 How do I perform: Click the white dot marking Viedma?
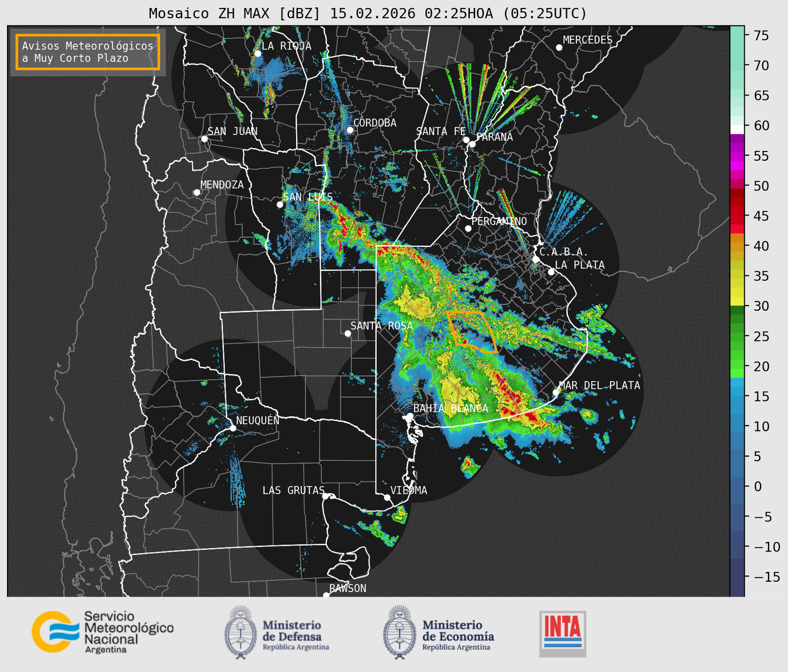point(387,497)
